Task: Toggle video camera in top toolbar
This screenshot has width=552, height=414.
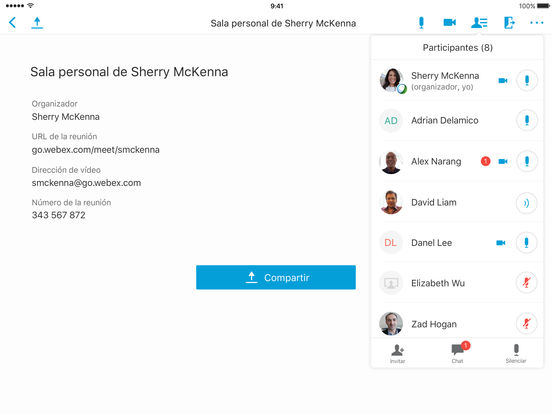Action: click(x=450, y=23)
